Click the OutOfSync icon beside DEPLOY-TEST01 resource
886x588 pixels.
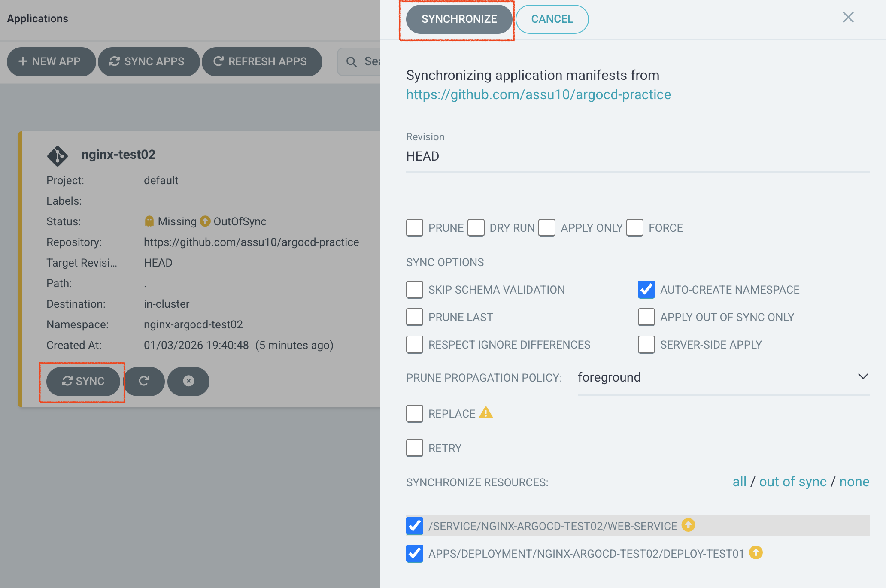(756, 552)
